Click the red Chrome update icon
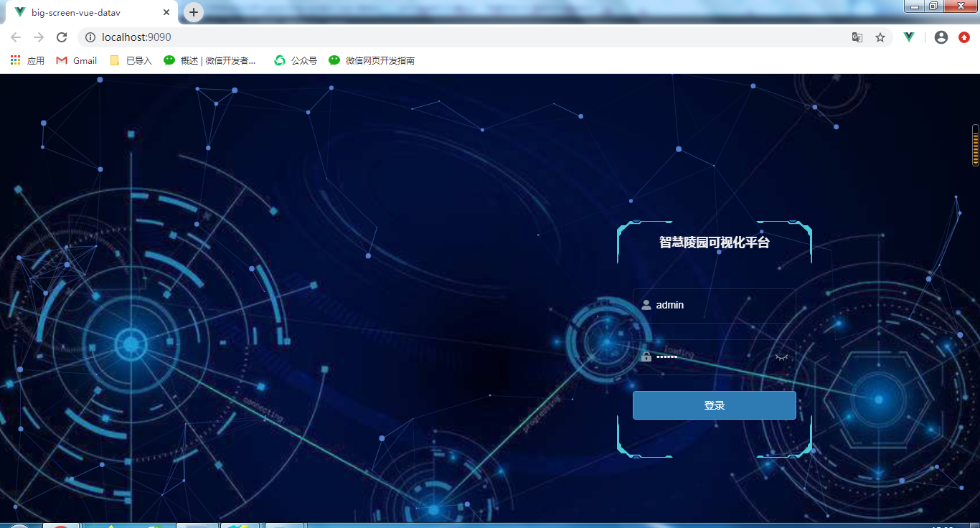980x528 pixels. pyautogui.click(x=964, y=37)
